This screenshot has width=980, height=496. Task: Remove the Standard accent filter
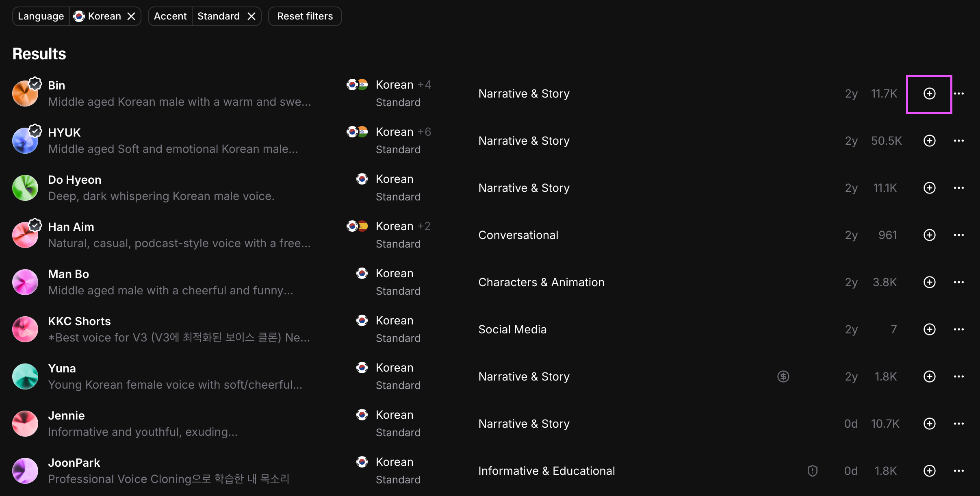point(252,16)
